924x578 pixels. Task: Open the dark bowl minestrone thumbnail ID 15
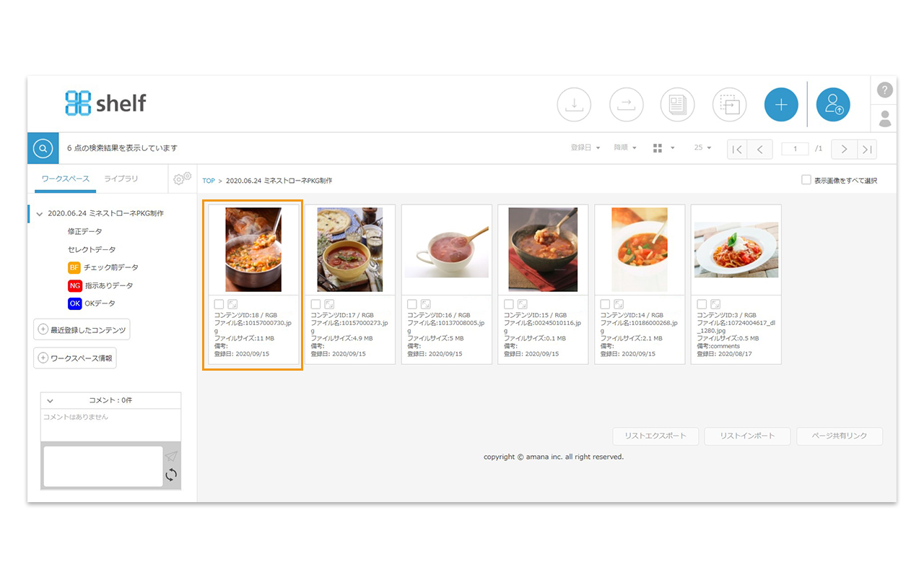(x=543, y=249)
